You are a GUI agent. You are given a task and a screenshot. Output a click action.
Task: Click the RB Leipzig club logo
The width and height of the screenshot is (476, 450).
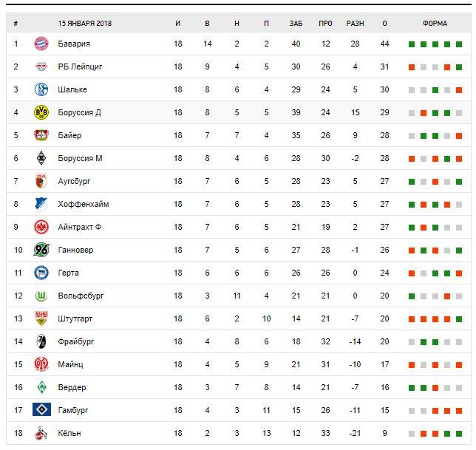click(x=41, y=67)
